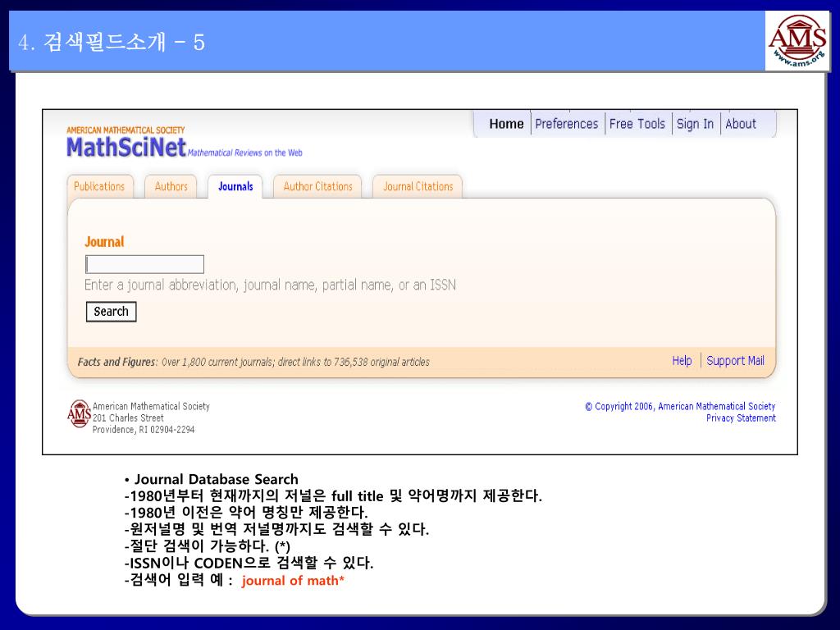Viewport: 840px width, 630px height.
Task: Open Preferences in top navigation
Action: (x=566, y=124)
